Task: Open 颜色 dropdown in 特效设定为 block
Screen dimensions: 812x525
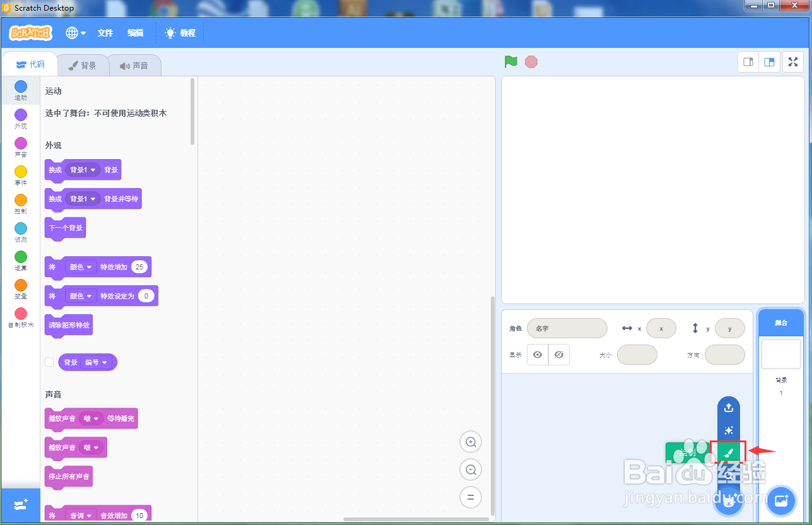Action: click(x=81, y=296)
